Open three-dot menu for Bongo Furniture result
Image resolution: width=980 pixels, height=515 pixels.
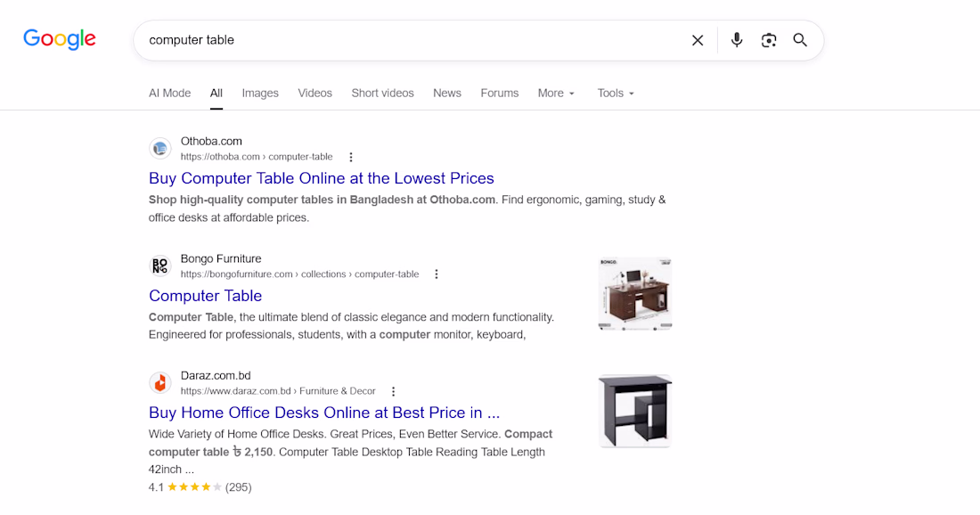coord(437,274)
